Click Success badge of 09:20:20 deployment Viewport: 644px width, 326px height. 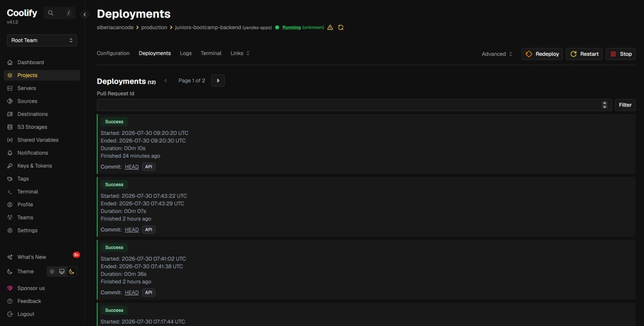[x=114, y=122]
